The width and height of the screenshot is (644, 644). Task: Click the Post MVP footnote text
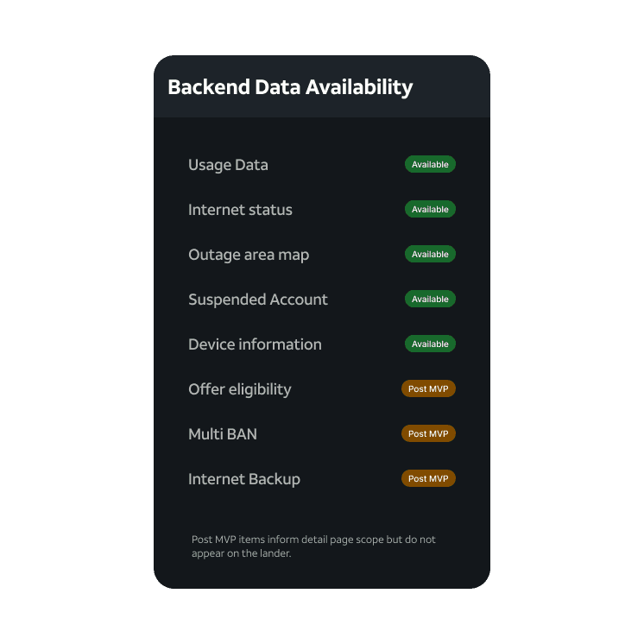point(313,546)
